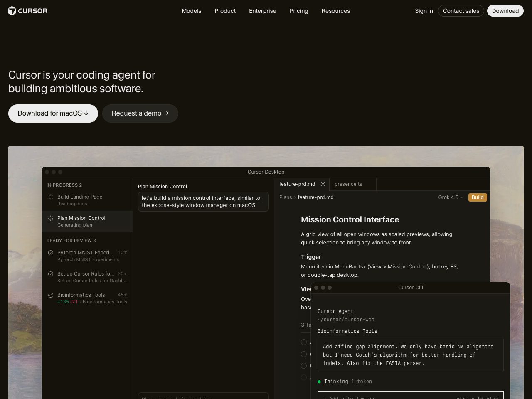Image resolution: width=532 pixels, height=399 pixels.
Task: Click the "Cursor Desktop" window title
Action: (x=266, y=172)
